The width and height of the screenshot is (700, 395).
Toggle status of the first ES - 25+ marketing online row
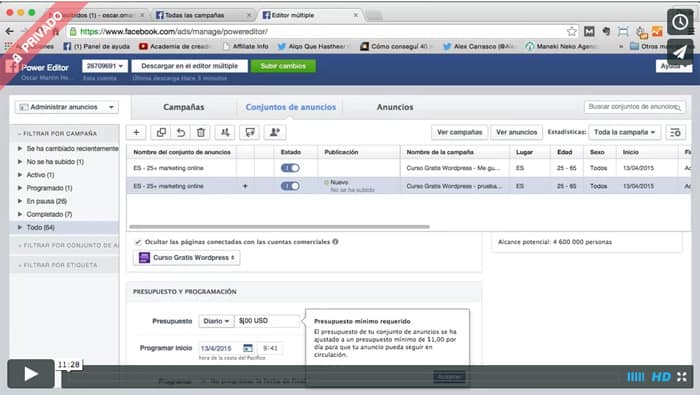pos(290,168)
